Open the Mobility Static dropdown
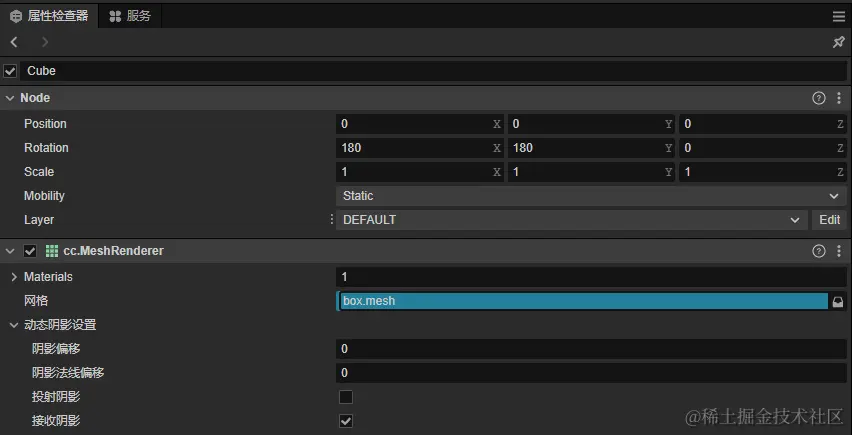The width and height of the screenshot is (852, 435). click(591, 196)
